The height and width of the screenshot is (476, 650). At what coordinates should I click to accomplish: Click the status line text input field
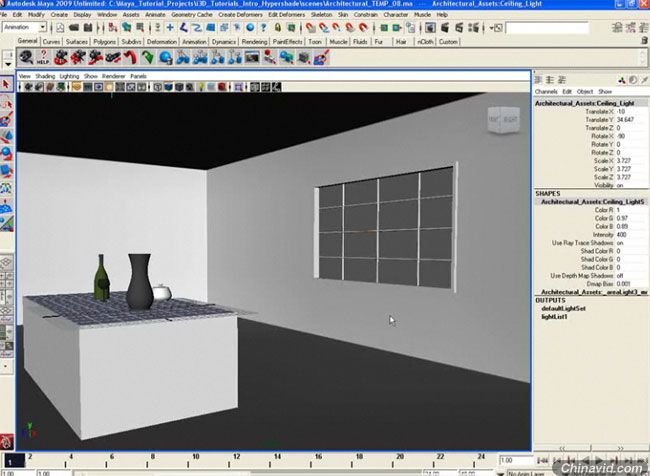[547, 28]
